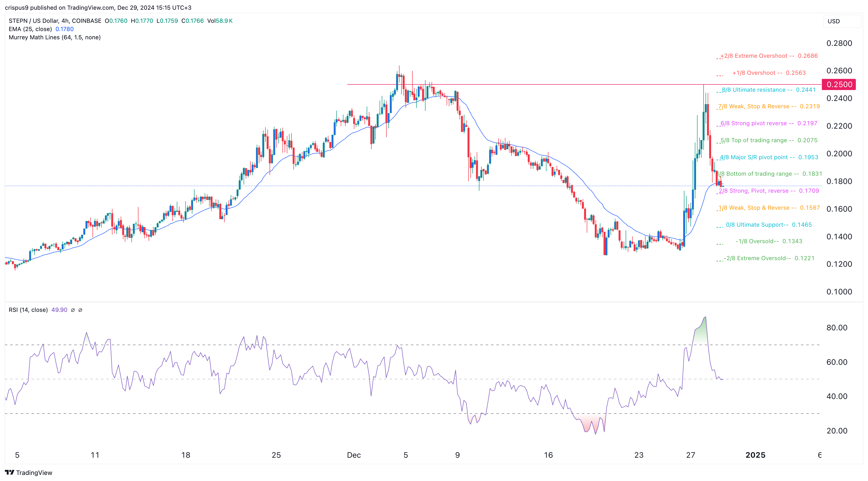Viewport: 868px width, 481px height.
Task: Click the 0.1000 price axis label
Action: (839, 291)
